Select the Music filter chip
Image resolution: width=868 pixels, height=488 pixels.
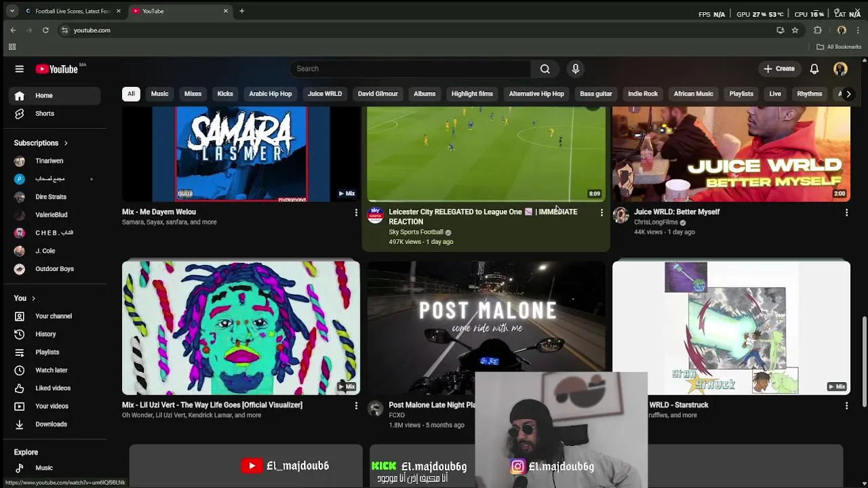tap(159, 94)
